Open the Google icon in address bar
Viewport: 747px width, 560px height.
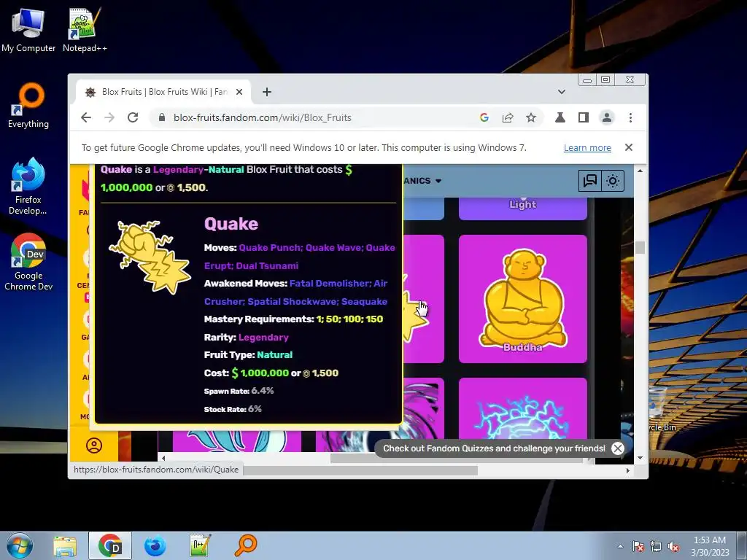pyautogui.click(x=484, y=117)
